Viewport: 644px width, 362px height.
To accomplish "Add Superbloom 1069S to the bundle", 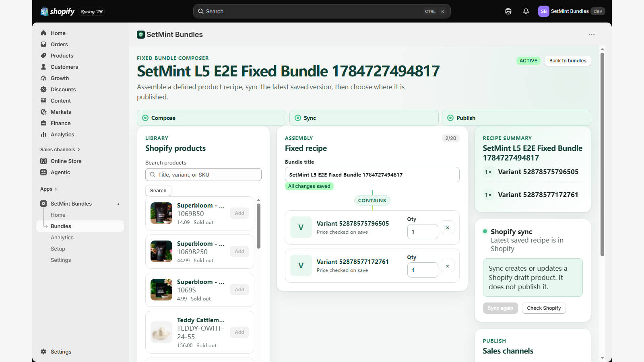I will pos(239,290).
